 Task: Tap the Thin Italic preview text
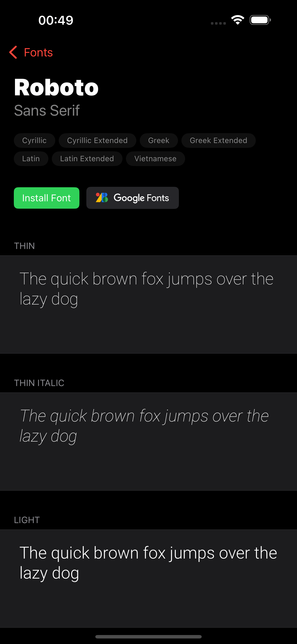[144, 426]
